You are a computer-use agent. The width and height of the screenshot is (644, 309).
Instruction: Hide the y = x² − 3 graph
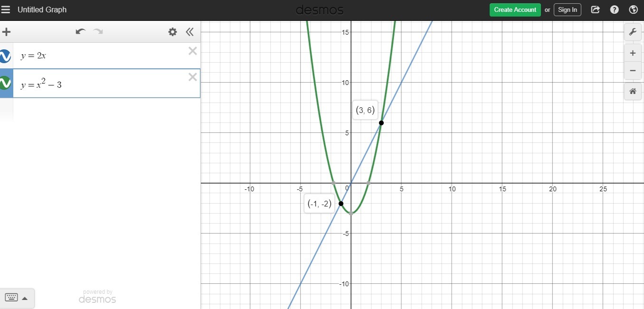point(5,84)
